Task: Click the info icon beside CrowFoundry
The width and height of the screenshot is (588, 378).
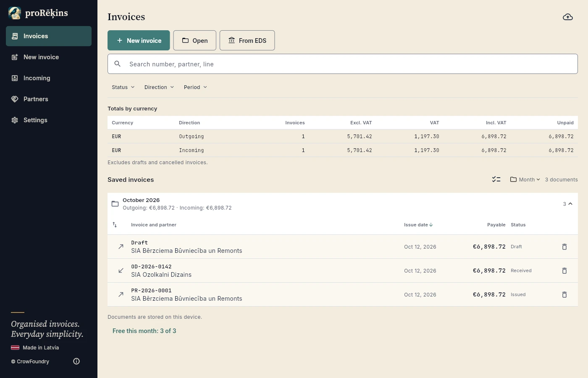Action: point(76,361)
